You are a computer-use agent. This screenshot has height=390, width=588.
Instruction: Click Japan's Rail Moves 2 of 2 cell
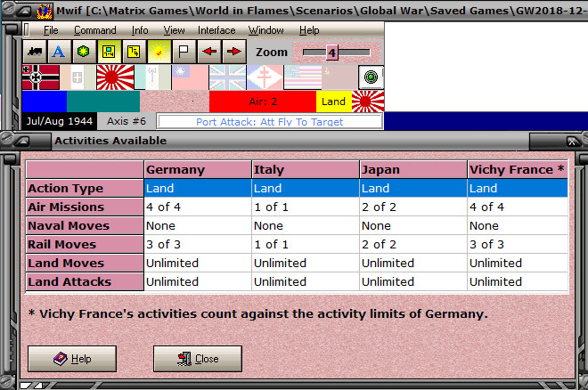(413, 244)
